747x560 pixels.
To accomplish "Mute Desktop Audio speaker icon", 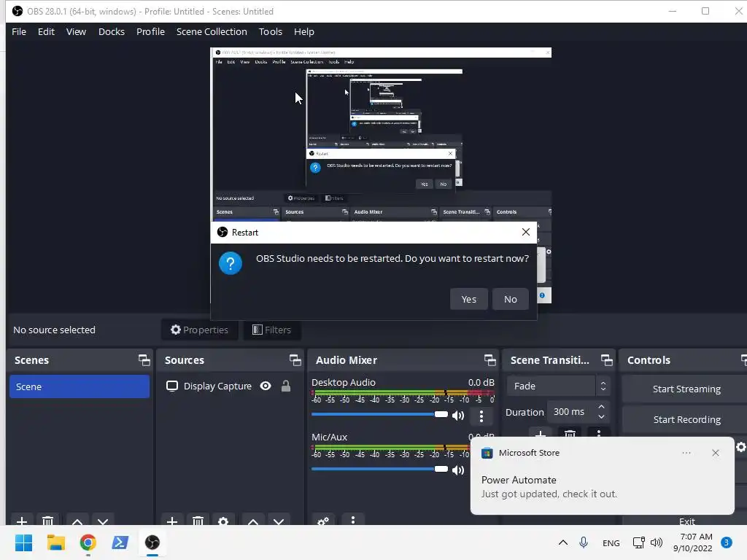I will 458,416.
